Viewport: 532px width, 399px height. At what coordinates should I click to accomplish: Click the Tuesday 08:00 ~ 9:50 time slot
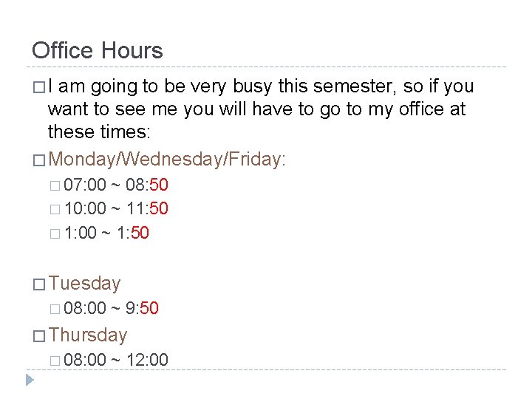click(x=111, y=308)
